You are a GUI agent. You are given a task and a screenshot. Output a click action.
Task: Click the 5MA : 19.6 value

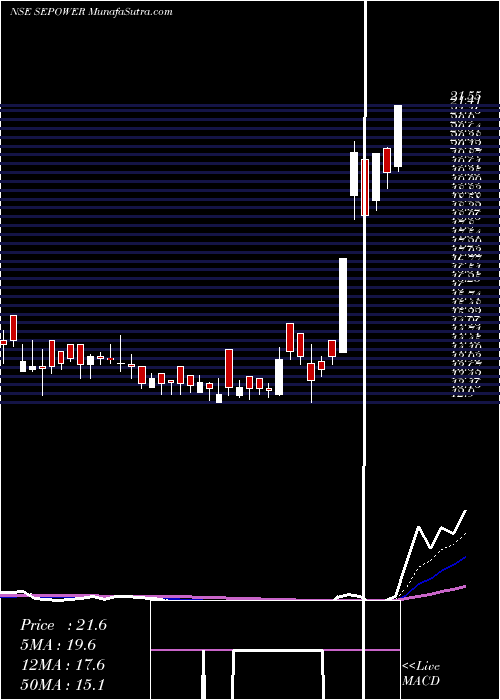point(58,645)
